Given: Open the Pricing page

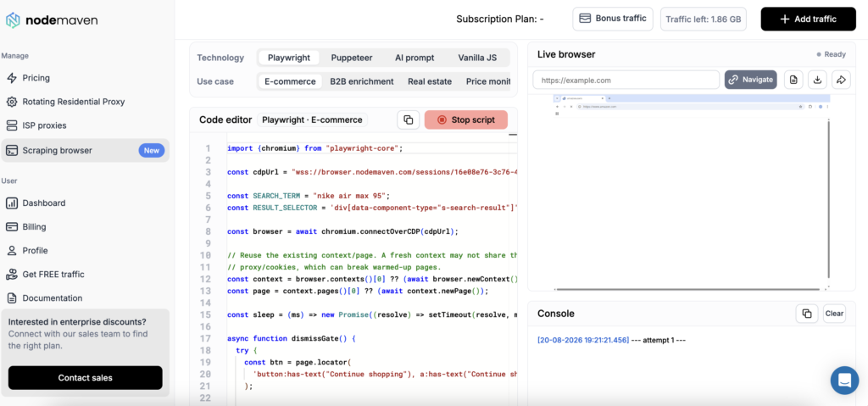Looking at the screenshot, I should point(36,78).
